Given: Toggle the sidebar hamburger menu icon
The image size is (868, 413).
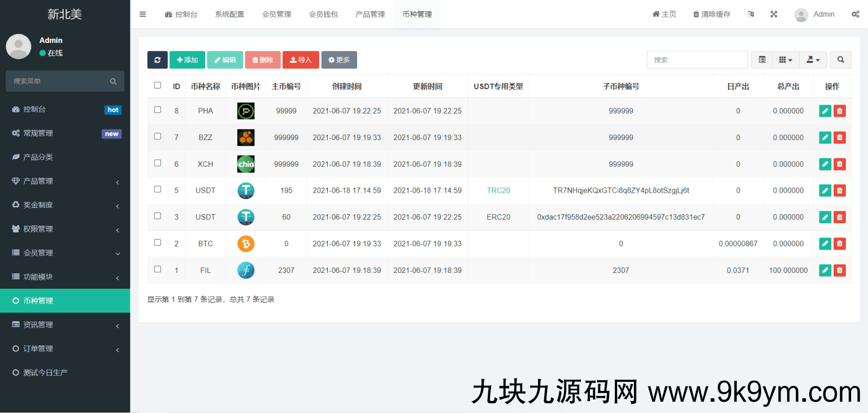Looking at the screenshot, I should pyautogui.click(x=142, y=14).
